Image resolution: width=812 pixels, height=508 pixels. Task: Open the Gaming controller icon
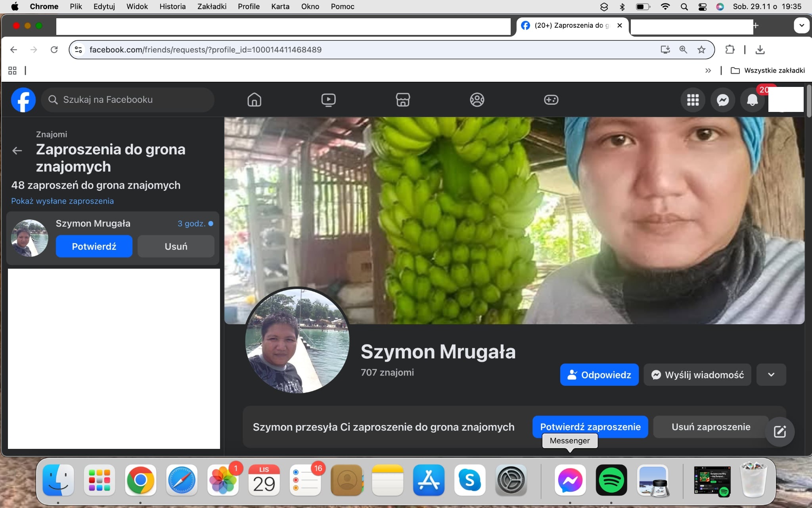pos(551,100)
